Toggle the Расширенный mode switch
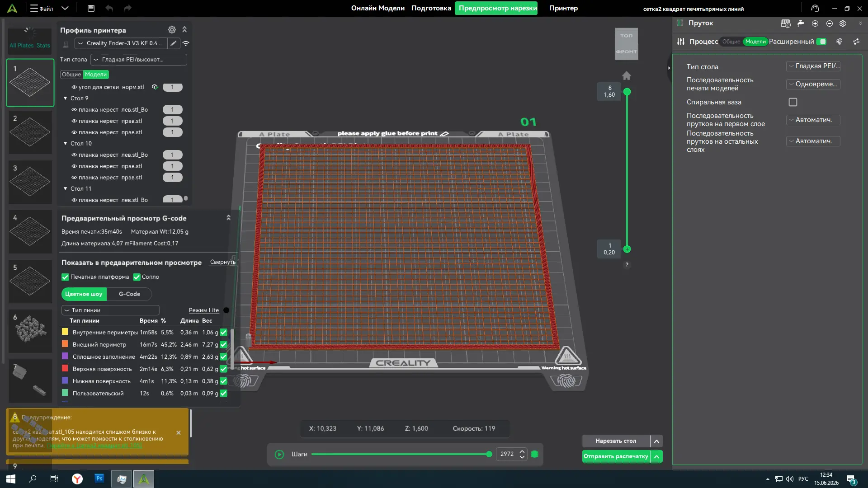868x488 pixels. point(821,42)
